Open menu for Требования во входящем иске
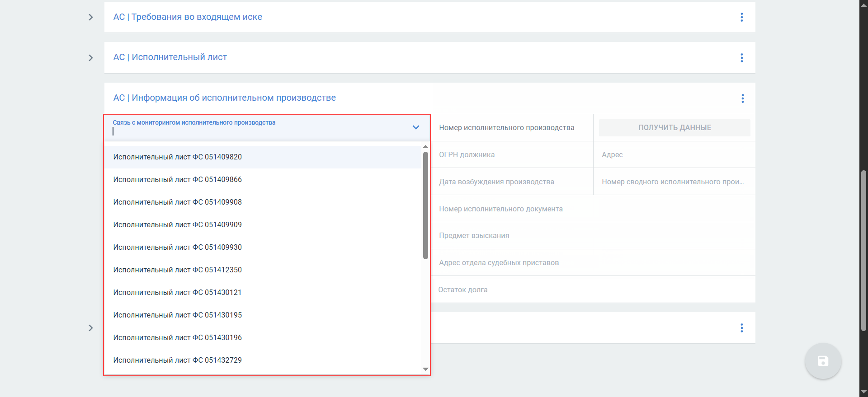868x397 pixels. point(741,17)
